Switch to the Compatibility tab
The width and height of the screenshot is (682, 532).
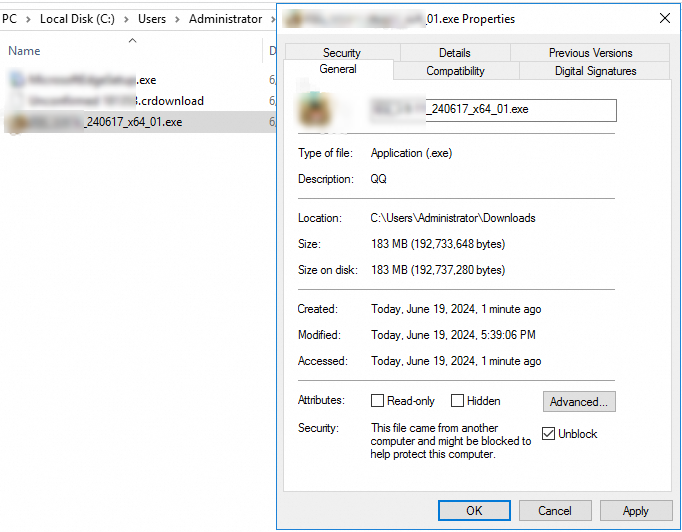click(455, 71)
